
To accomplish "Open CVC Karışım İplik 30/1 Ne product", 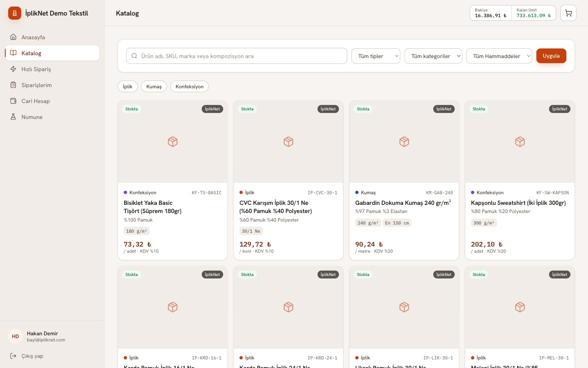I will [x=276, y=207].
